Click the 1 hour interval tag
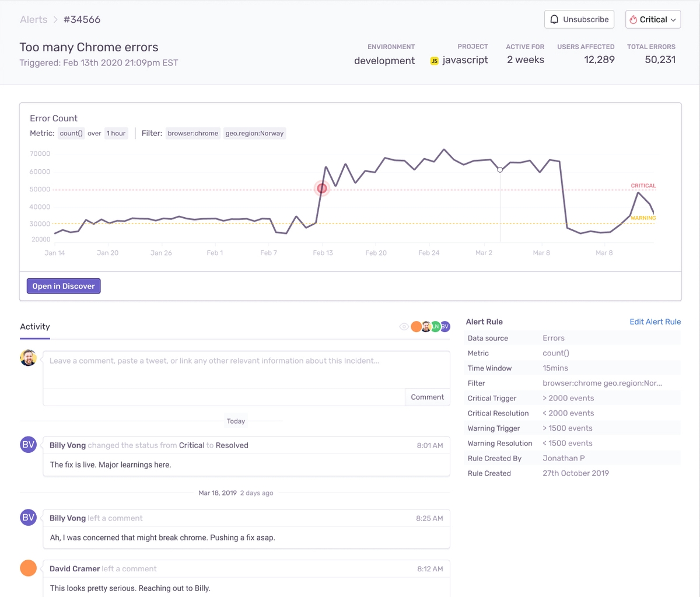 coord(116,134)
